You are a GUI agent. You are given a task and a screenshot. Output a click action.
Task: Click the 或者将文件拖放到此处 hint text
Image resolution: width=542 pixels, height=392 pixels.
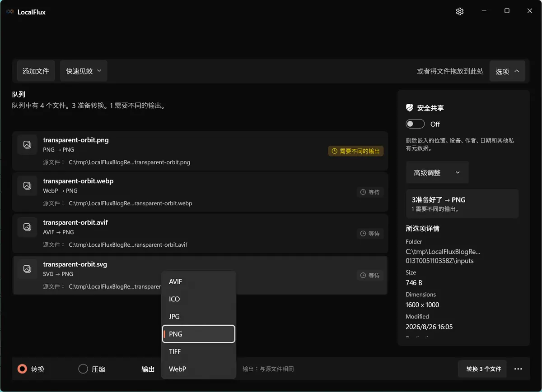[450, 71]
